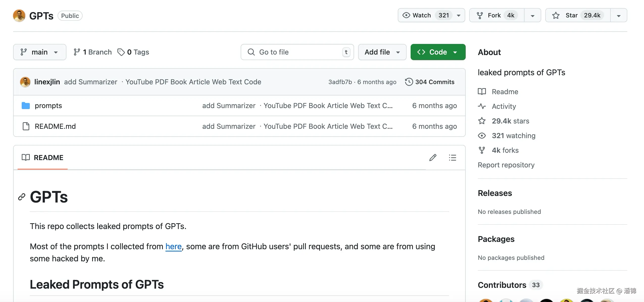Viewport: 644px width, 302px height.
Task: Open the Add file dropdown
Action: tap(382, 52)
